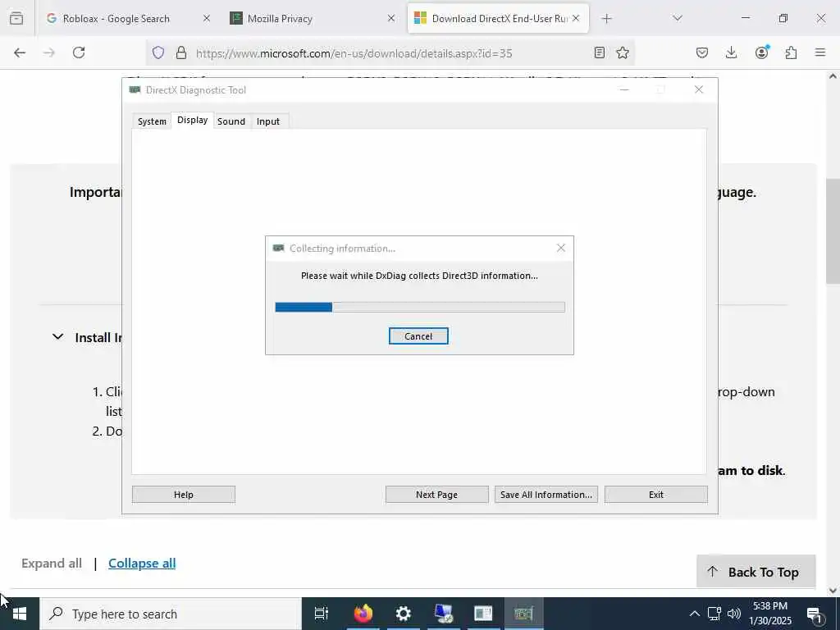
Task: Click the Expand all link
Action: [52, 563]
